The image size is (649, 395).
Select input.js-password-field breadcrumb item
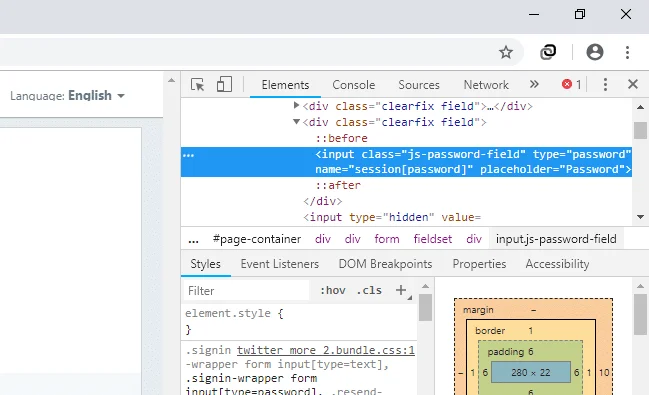pos(556,239)
